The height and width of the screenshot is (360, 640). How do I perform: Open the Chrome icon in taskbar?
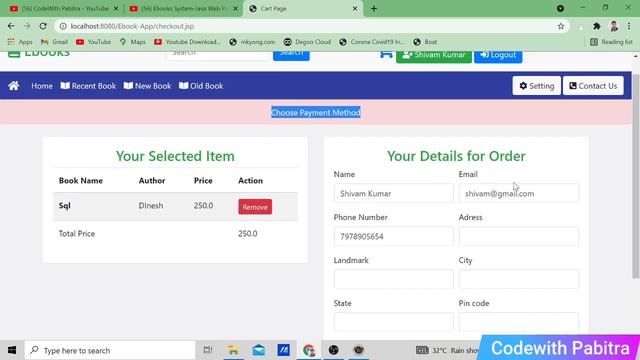309,350
